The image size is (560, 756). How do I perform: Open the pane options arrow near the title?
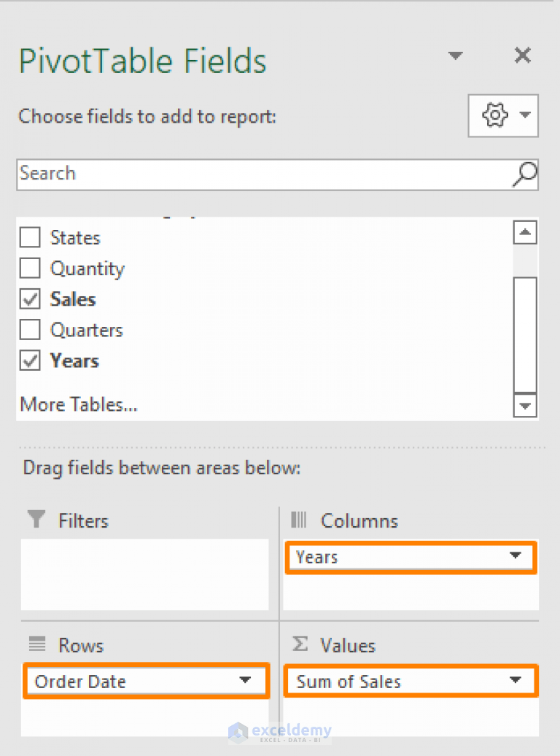click(x=455, y=55)
